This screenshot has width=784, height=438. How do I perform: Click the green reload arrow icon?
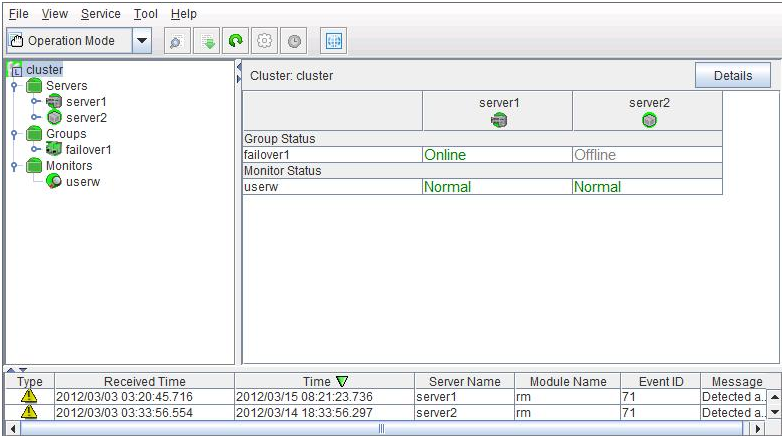tap(236, 41)
